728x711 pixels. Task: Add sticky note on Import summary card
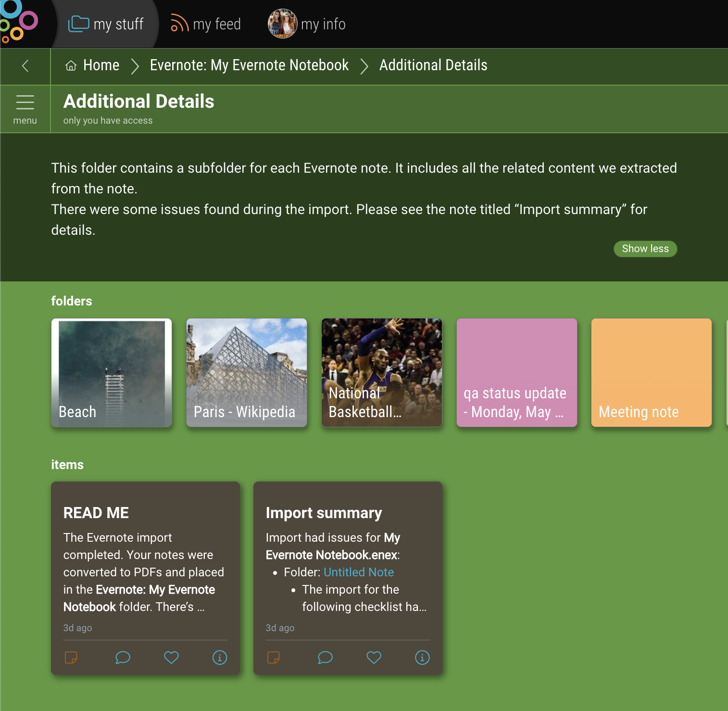coord(274,658)
